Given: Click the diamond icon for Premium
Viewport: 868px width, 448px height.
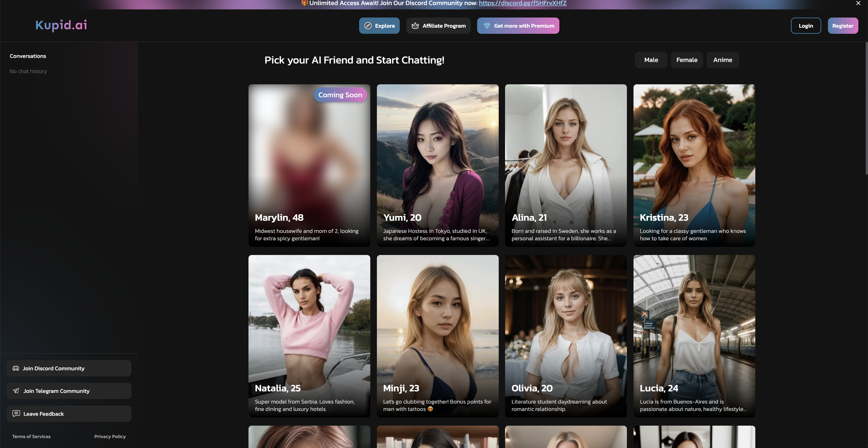Looking at the screenshot, I should [x=487, y=26].
